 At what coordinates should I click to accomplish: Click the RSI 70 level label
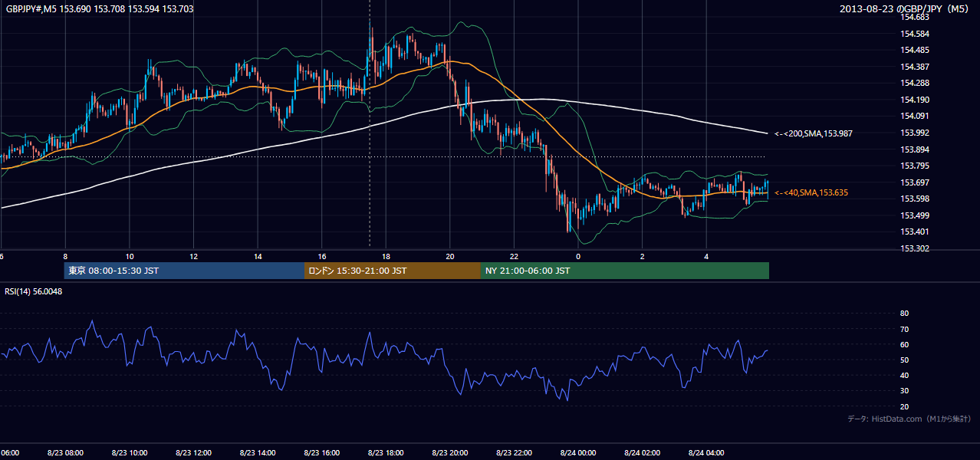pyautogui.click(x=904, y=329)
